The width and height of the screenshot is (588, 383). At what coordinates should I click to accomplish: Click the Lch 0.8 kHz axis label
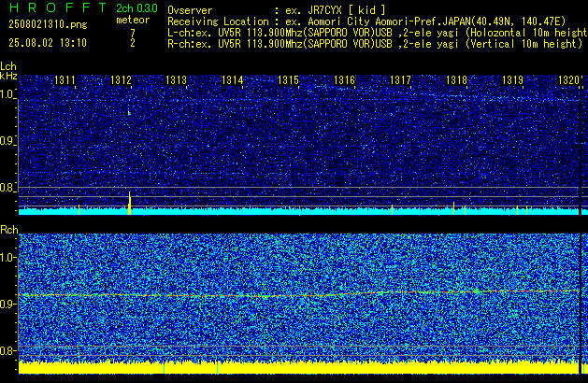coord(7,188)
